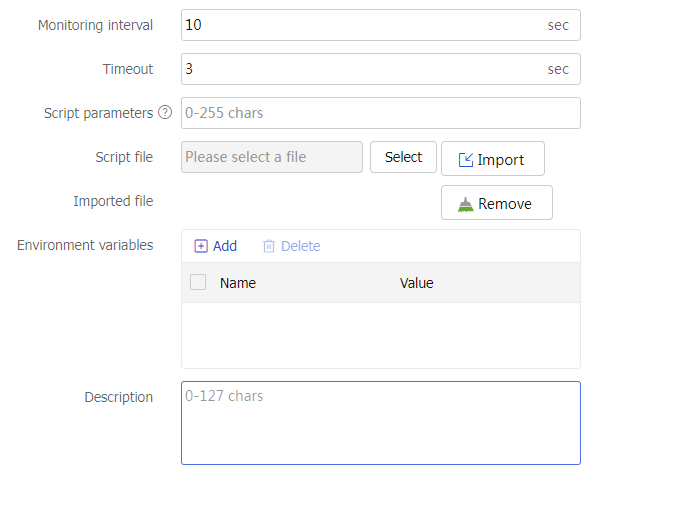This screenshot has width=687, height=512.
Task: Click the broom icon on the Remove button
Action: (x=466, y=204)
